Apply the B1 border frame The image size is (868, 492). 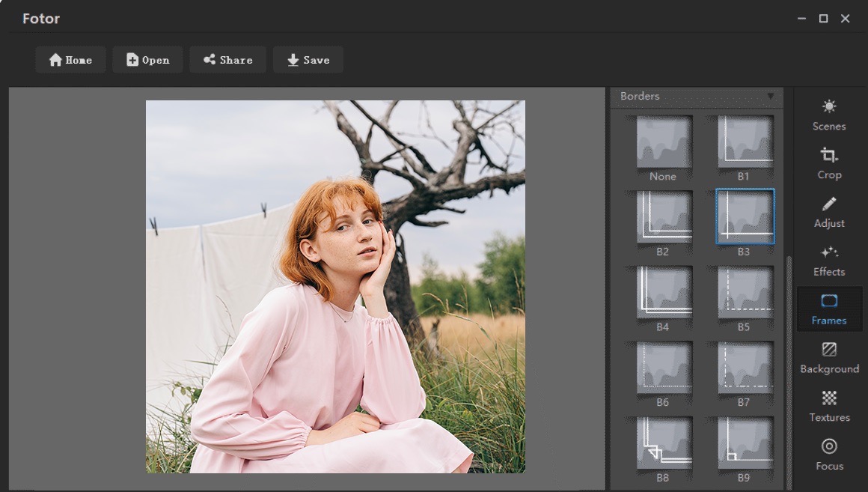(x=745, y=142)
